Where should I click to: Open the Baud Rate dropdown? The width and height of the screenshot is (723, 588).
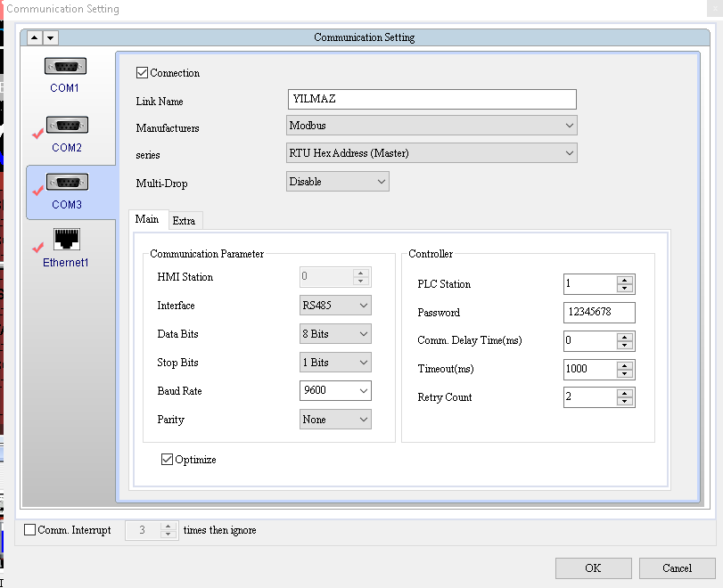pyautogui.click(x=335, y=391)
